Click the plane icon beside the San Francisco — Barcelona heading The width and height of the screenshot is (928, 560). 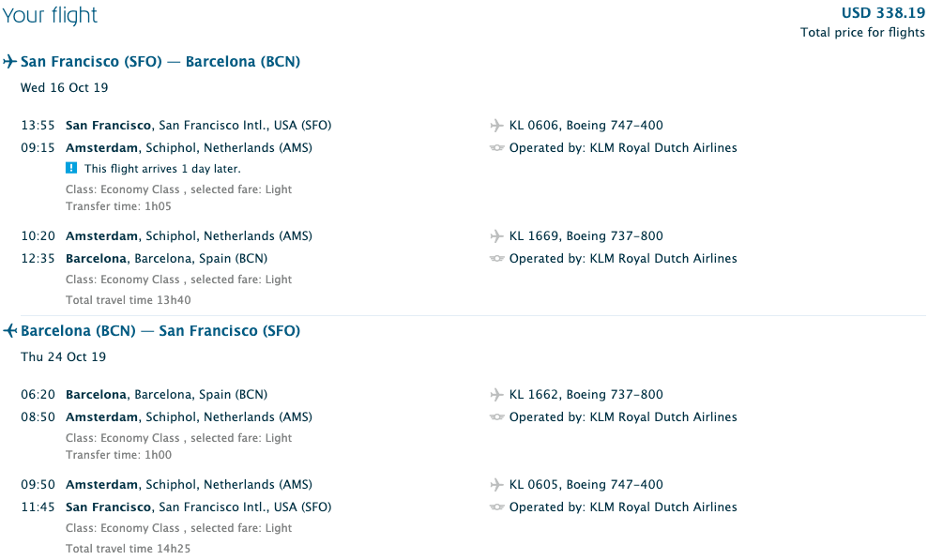click(10, 62)
